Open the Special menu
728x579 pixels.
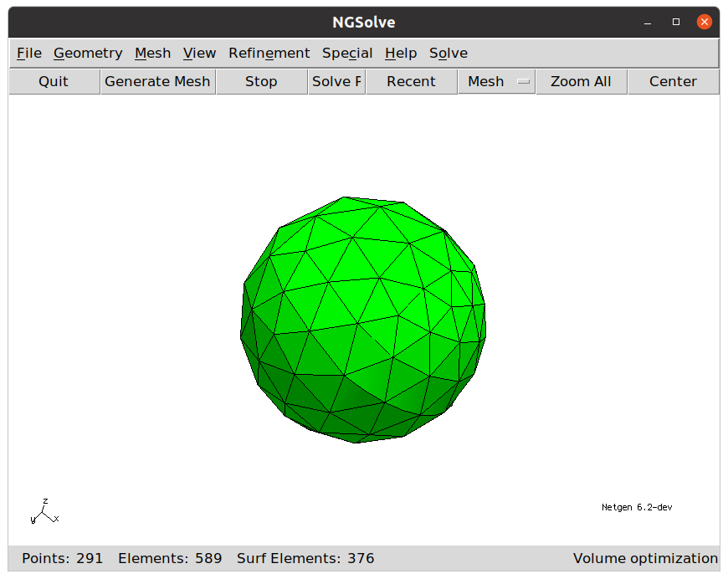click(x=347, y=54)
